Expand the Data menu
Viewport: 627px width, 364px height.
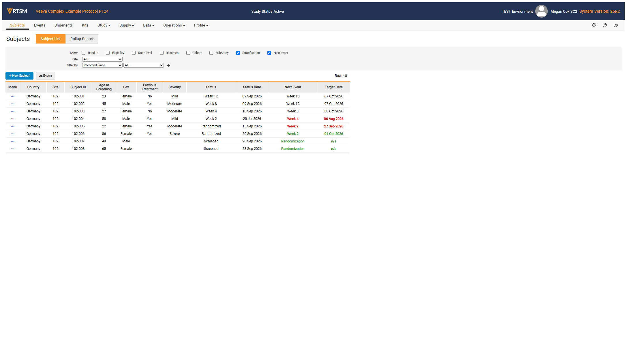click(x=149, y=25)
